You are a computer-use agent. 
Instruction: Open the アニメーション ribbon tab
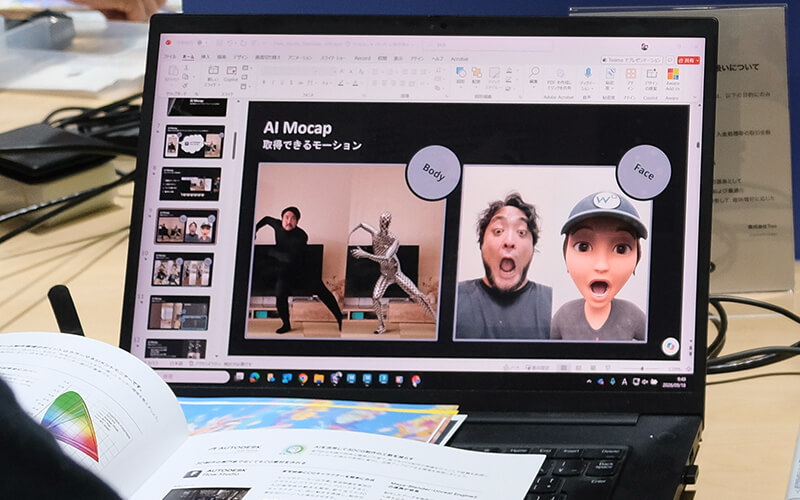pyautogui.click(x=299, y=58)
